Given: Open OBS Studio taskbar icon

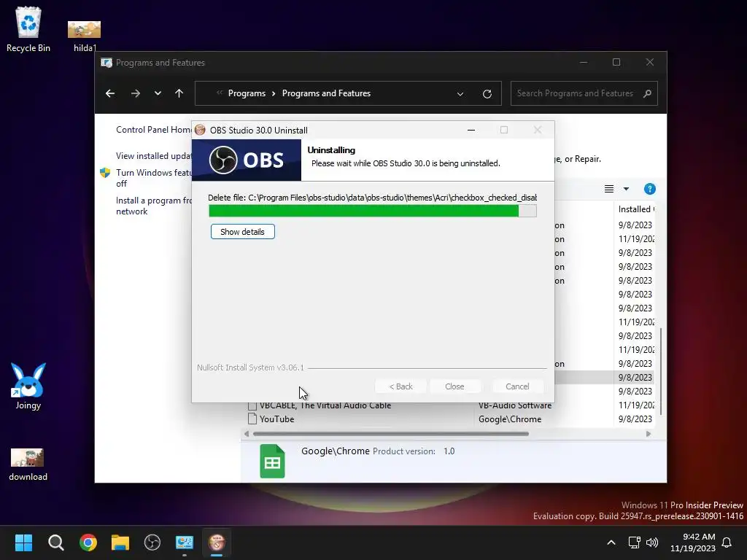Looking at the screenshot, I should 152,542.
